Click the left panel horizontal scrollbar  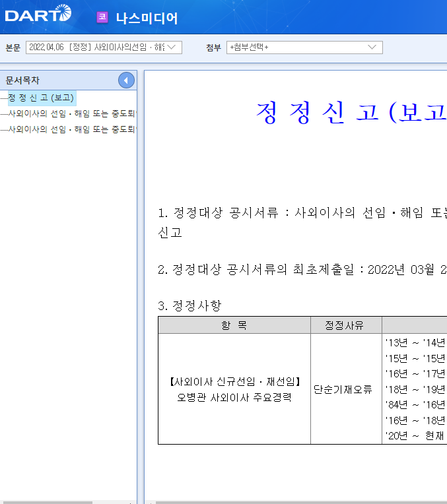tap(46, 502)
